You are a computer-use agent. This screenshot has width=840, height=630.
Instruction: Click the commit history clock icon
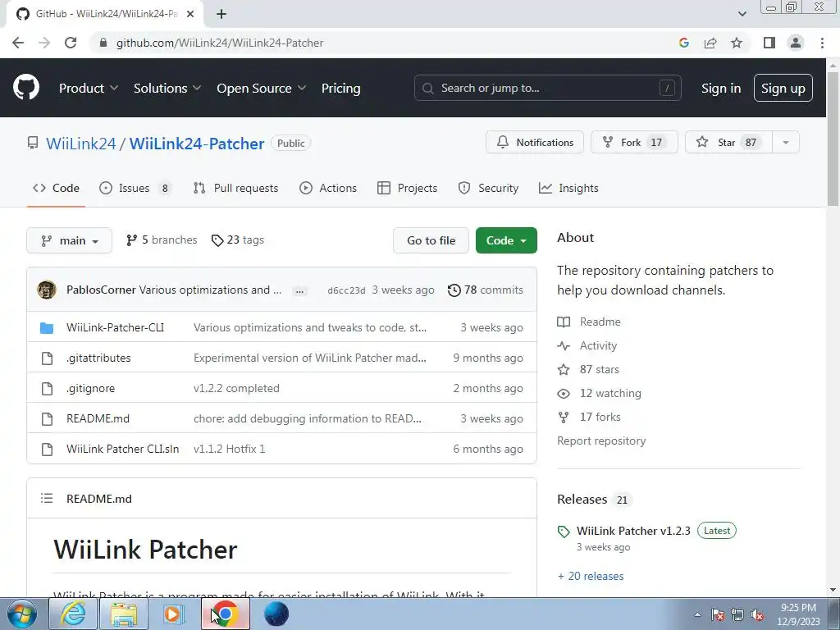point(454,290)
